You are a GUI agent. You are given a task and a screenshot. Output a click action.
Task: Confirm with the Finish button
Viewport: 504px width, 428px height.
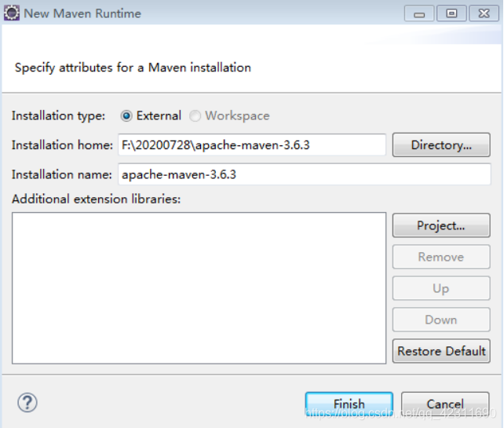349,404
